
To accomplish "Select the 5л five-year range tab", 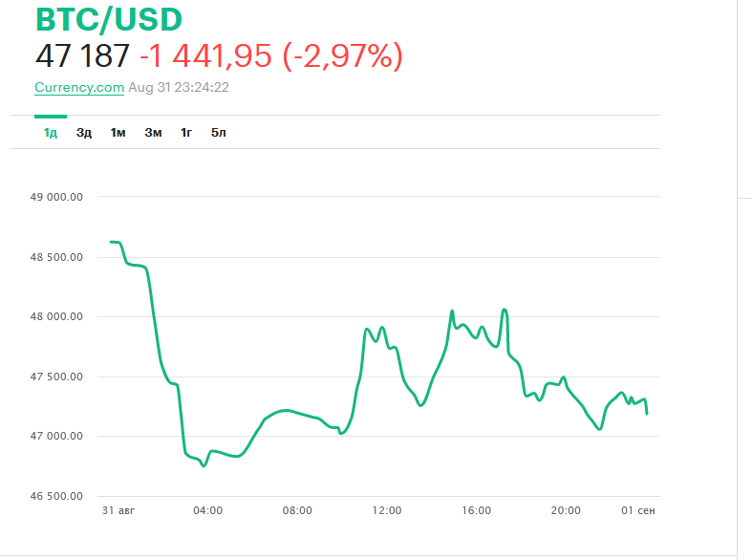I will 219,133.
